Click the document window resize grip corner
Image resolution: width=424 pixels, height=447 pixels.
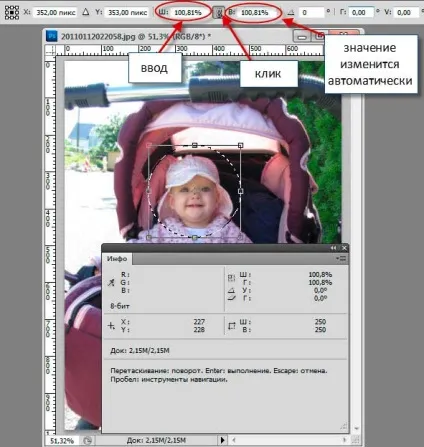(356, 440)
